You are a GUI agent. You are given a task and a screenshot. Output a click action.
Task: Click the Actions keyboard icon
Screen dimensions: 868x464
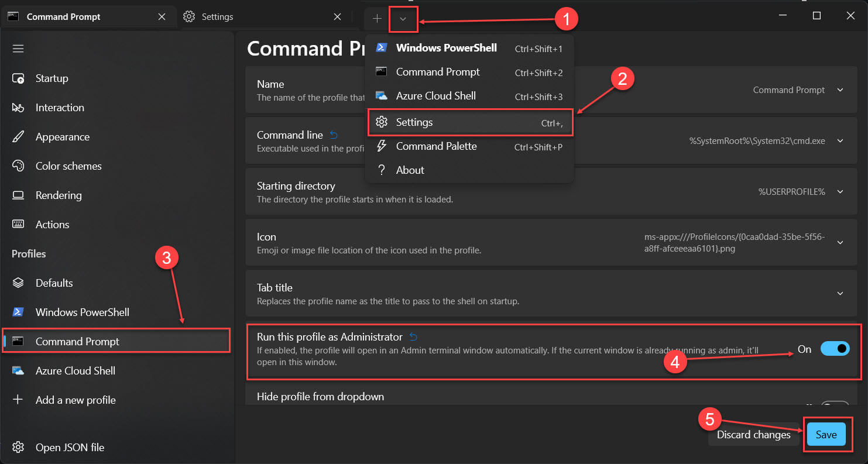[18, 225]
